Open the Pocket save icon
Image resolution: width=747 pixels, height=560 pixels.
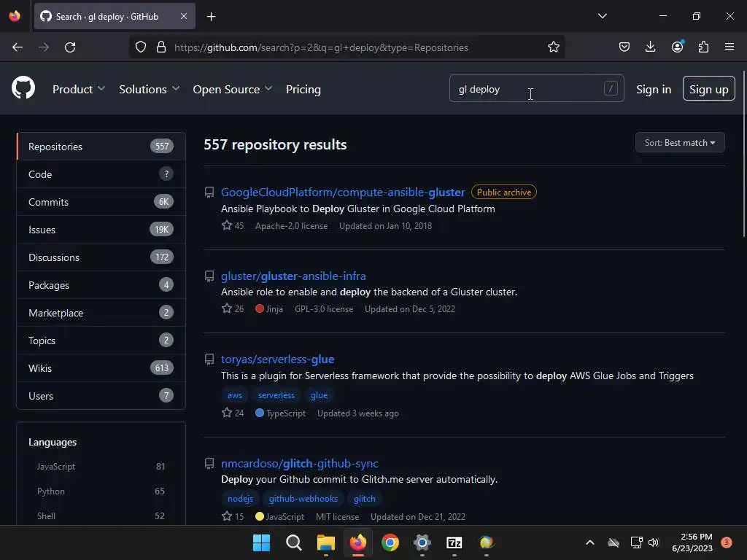[624, 47]
